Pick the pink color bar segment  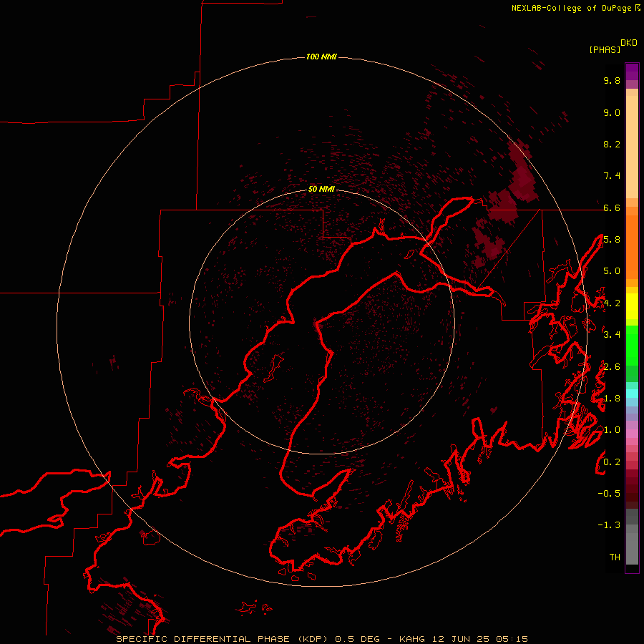(x=632, y=434)
